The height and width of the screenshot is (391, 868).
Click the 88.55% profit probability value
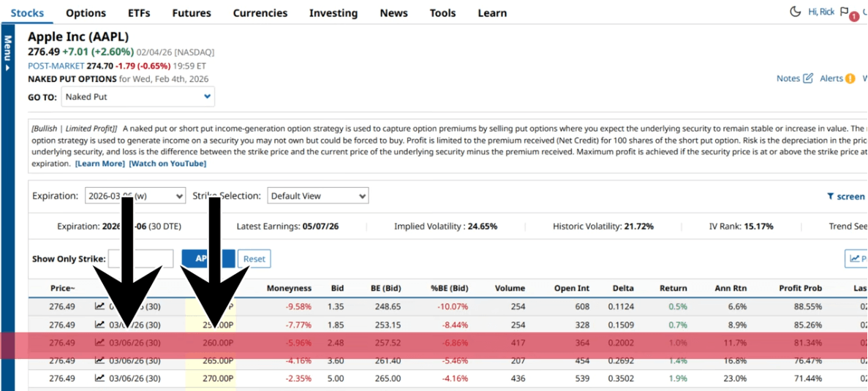807,305
